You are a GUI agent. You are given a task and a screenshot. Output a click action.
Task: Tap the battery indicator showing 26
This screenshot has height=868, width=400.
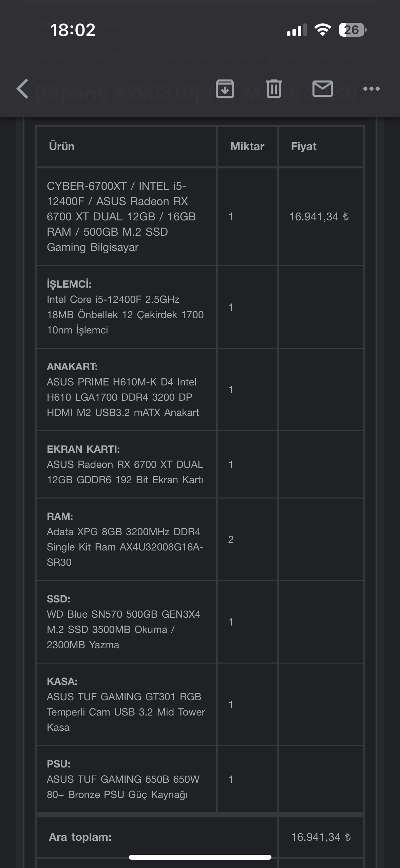click(353, 30)
